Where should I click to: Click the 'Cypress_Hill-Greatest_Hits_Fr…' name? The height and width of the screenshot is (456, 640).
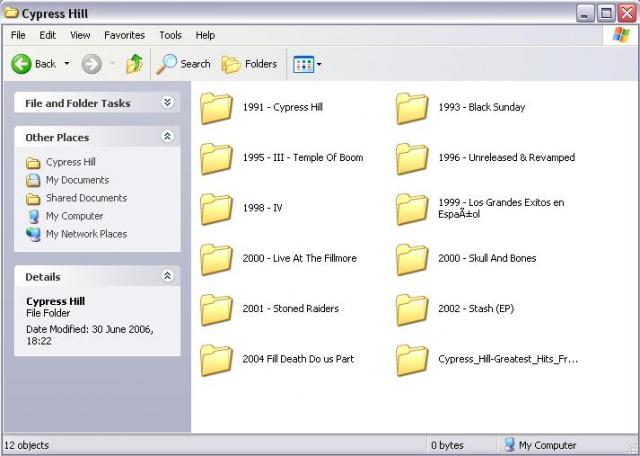click(x=508, y=359)
